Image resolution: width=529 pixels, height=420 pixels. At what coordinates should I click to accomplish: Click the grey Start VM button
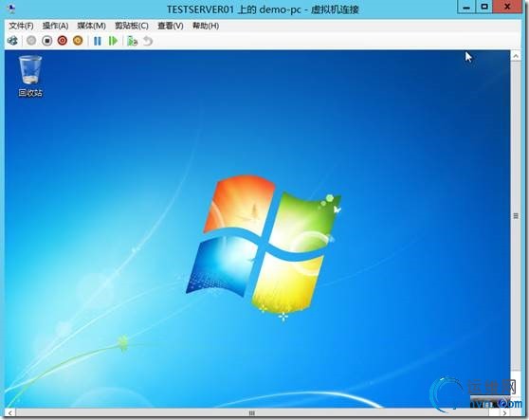click(x=31, y=41)
